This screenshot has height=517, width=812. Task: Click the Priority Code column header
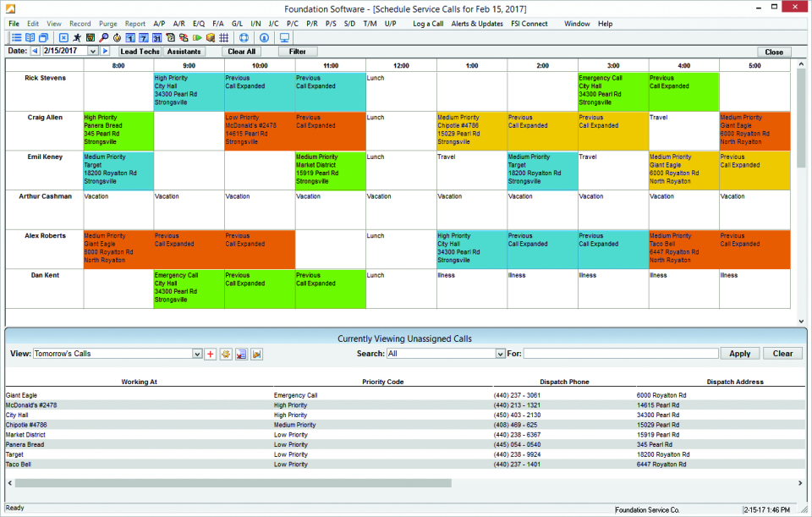(382, 382)
